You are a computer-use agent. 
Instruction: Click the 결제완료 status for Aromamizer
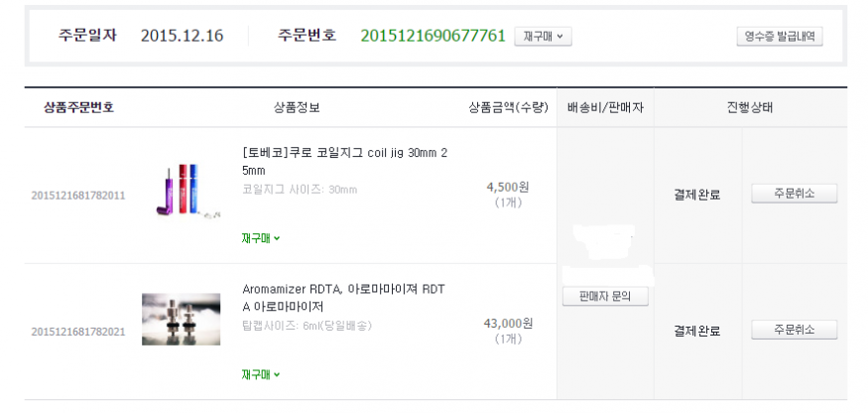click(x=696, y=331)
